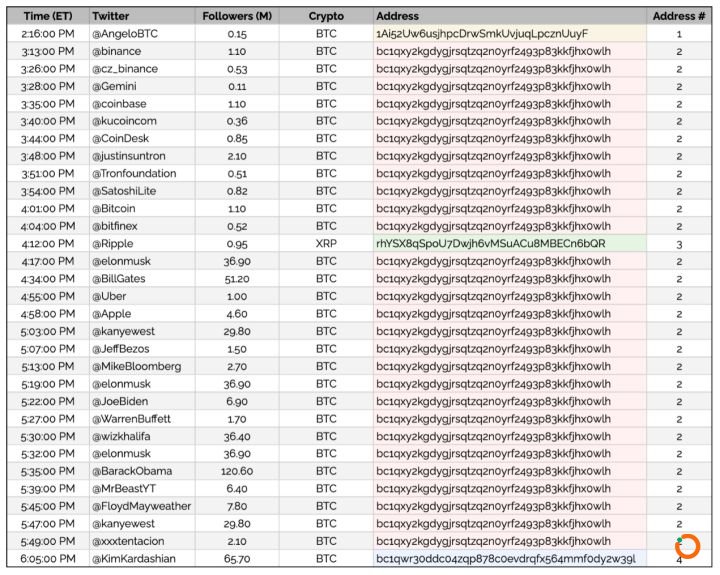The width and height of the screenshot is (720, 575).
Task: Click address number 3 in Ripple row
Action: point(679,244)
